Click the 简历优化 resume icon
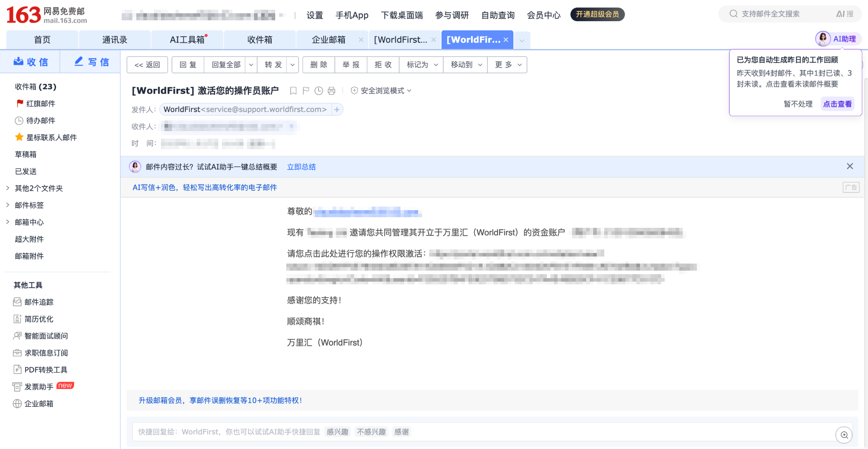The width and height of the screenshot is (868, 449). (x=17, y=319)
